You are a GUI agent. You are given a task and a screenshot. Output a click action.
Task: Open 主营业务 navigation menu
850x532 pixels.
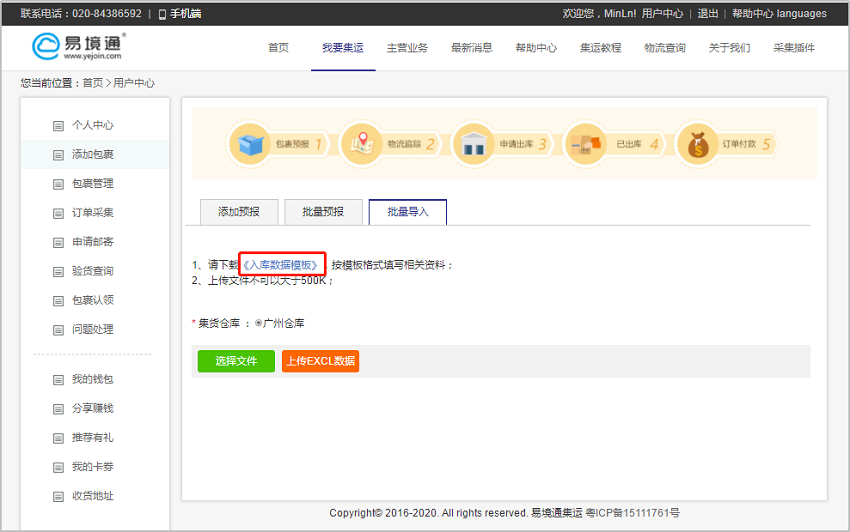[407, 48]
